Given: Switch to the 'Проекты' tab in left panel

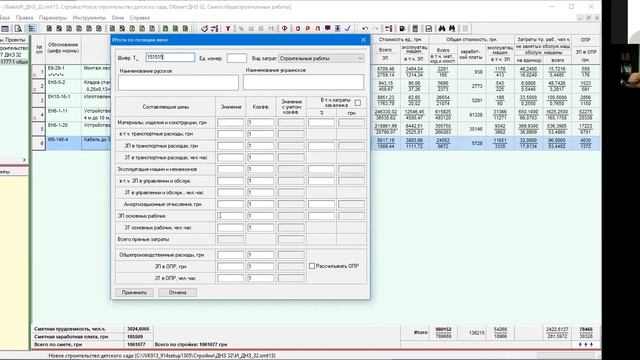Looking at the screenshot, I should (x=15, y=40).
